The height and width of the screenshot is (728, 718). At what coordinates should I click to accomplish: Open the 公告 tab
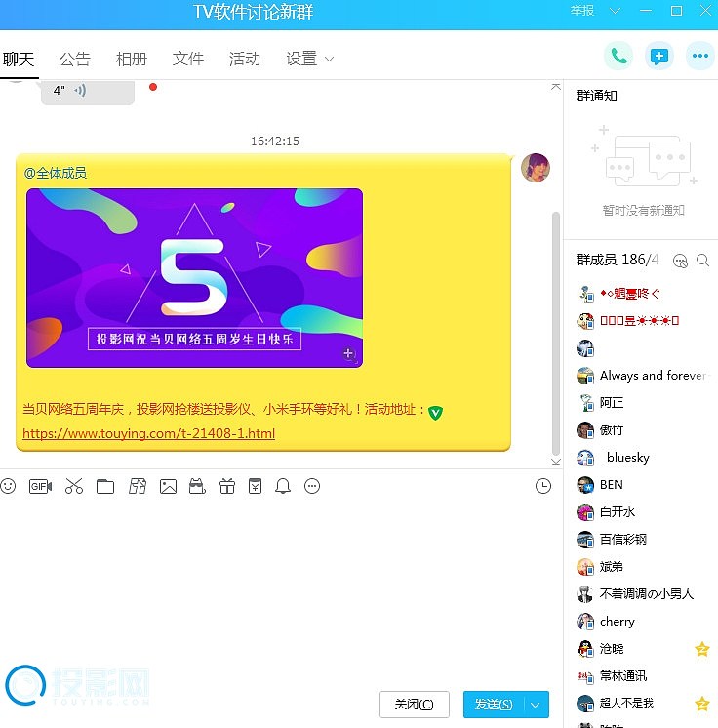click(75, 59)
